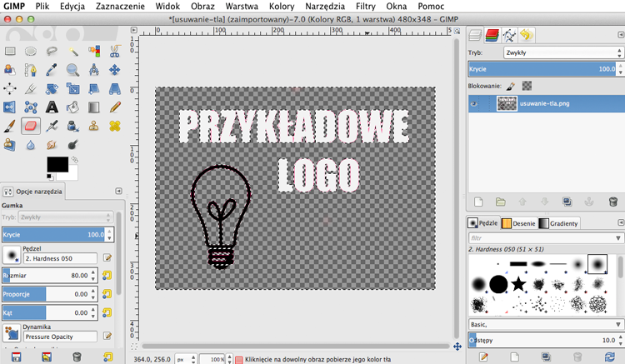Open brushes dock configuration menu arrow
Image resolution: width=625 pixels, height=364 pixels.
coord(621,222)
